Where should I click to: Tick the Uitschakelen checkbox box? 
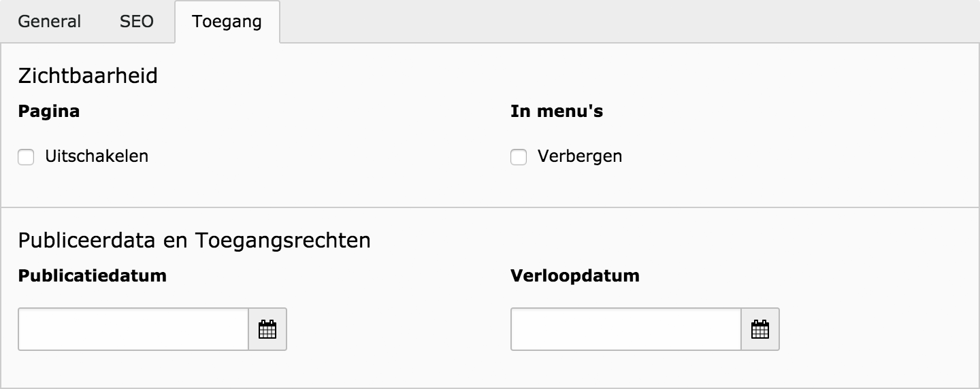coord(26,158)
